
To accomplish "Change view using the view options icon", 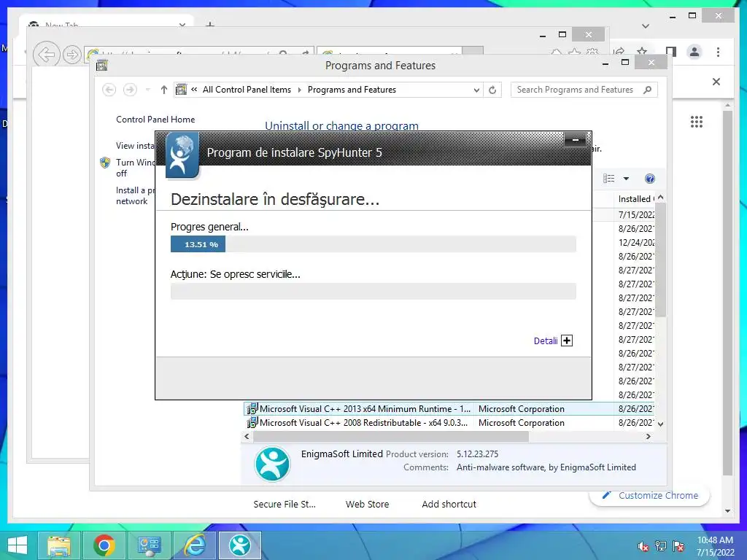I will tap(609, 179).
